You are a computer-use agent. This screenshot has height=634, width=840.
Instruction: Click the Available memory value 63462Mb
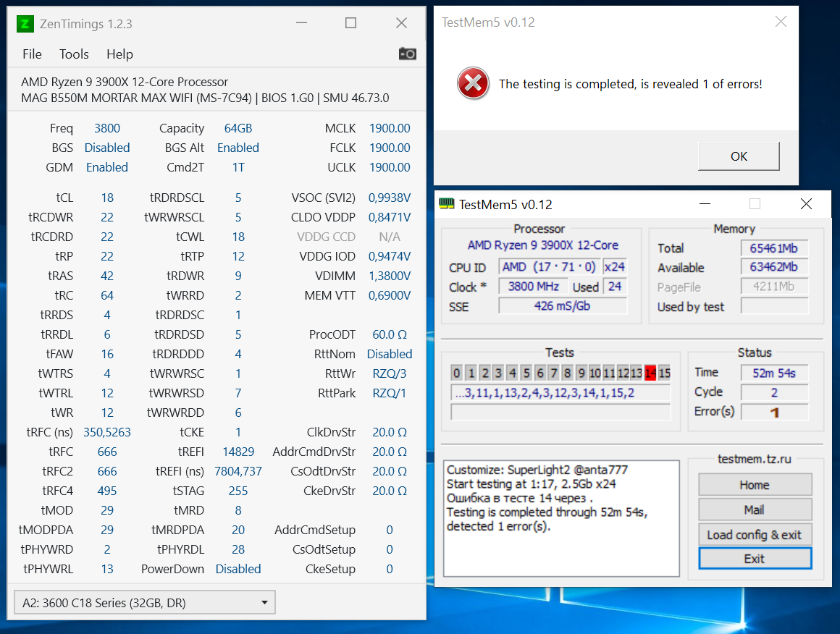(774, 266)
